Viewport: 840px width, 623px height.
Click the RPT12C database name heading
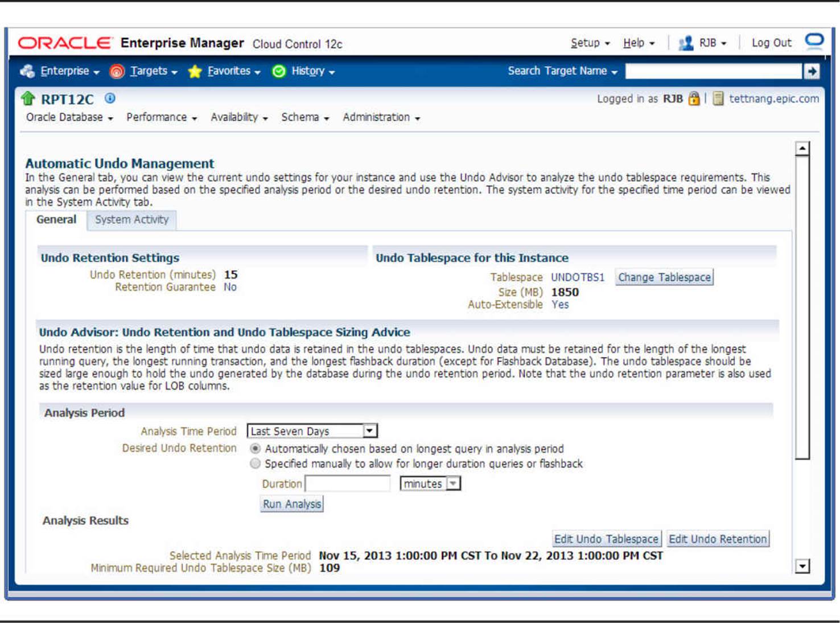[67, 99]
